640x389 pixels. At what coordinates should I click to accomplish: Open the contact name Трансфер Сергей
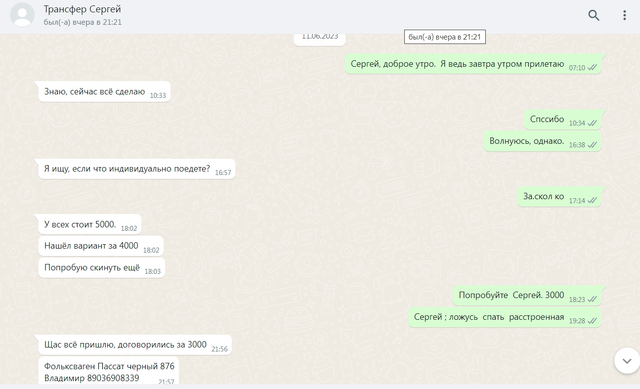coord(82,9)
